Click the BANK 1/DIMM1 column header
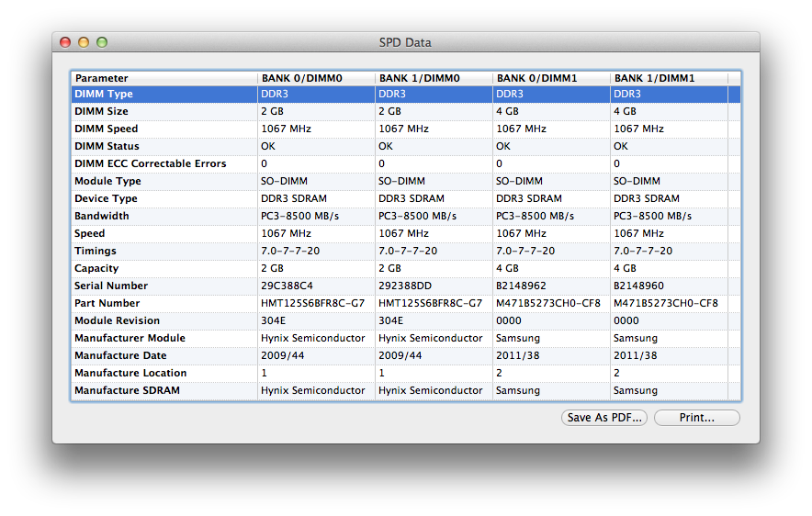 (669, 78)
